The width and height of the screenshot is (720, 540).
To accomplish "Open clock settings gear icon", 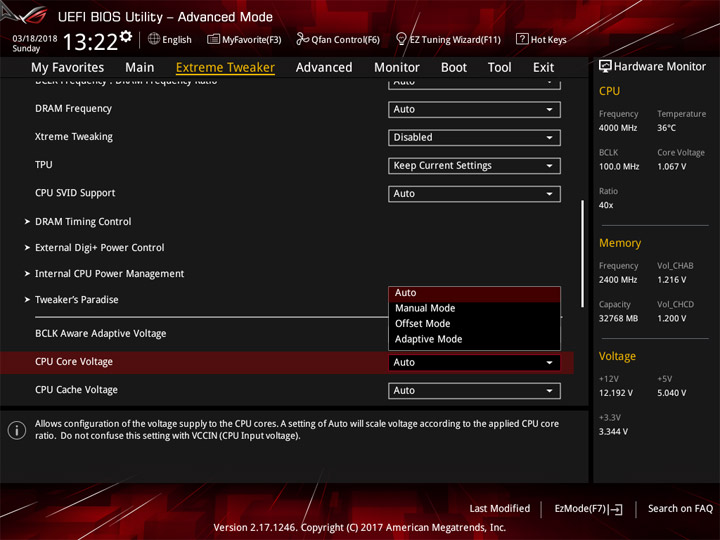I will pos(125,36).
